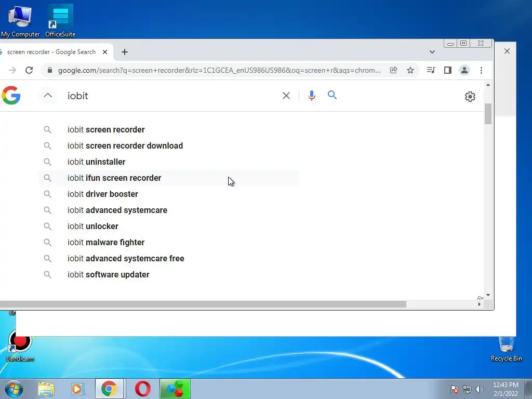Click the vertical scrollbar thumb
532x399 pixels.
(488, 114)
